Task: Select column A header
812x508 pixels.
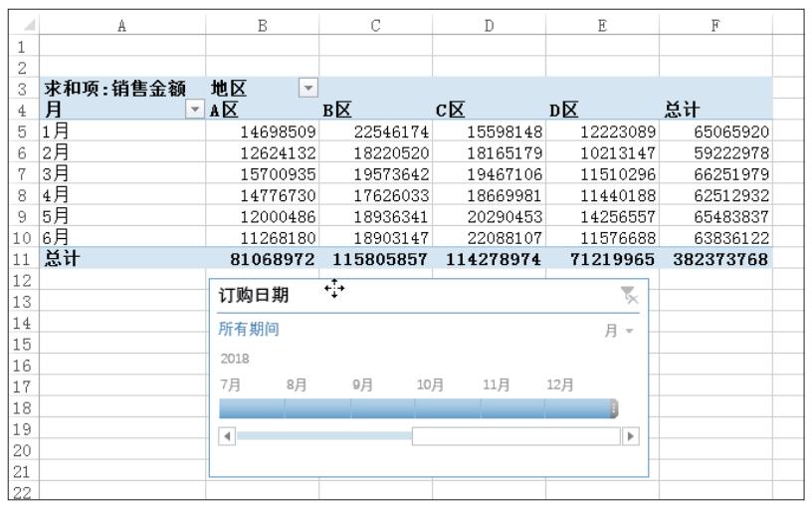Action: click(x=122, y=25)
